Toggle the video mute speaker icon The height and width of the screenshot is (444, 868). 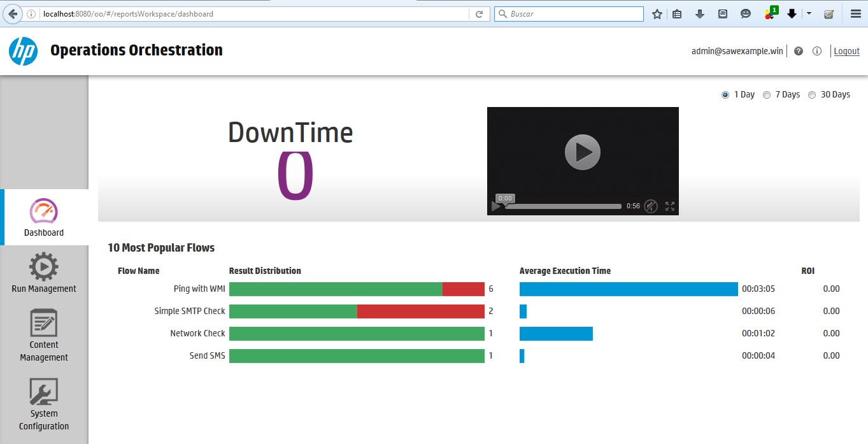(x=650, y=206)
